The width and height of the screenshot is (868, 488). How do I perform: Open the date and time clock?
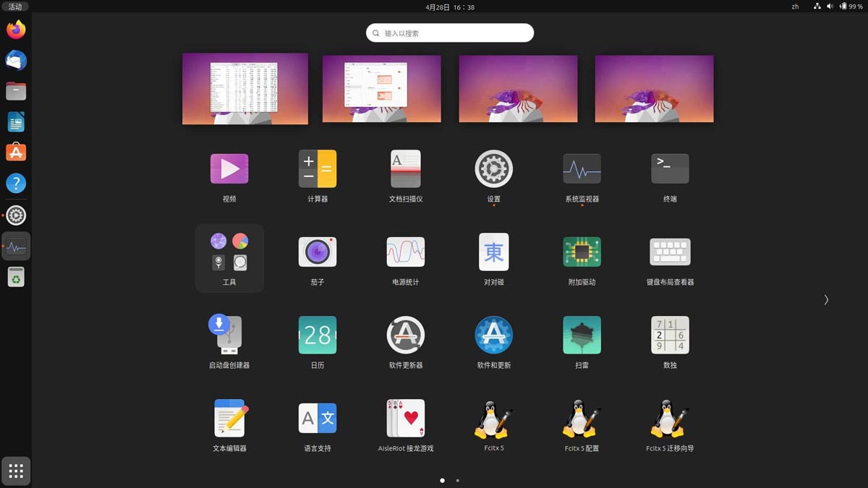click(x=450, y=7)
